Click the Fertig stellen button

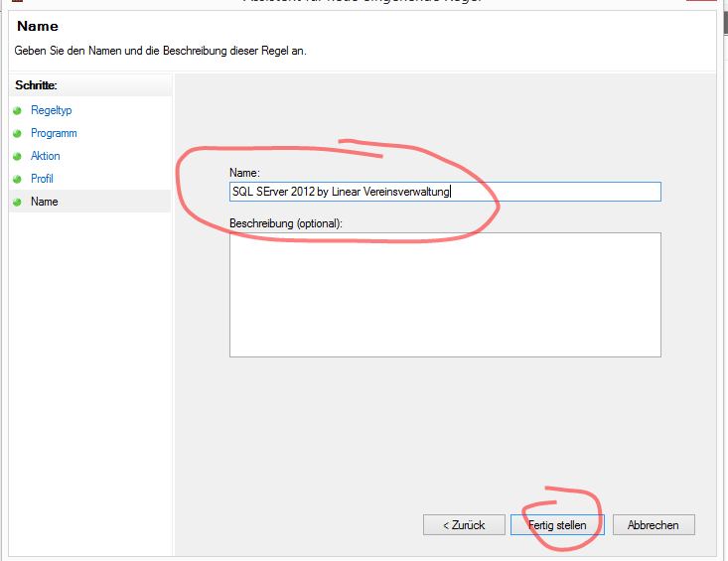557,525
